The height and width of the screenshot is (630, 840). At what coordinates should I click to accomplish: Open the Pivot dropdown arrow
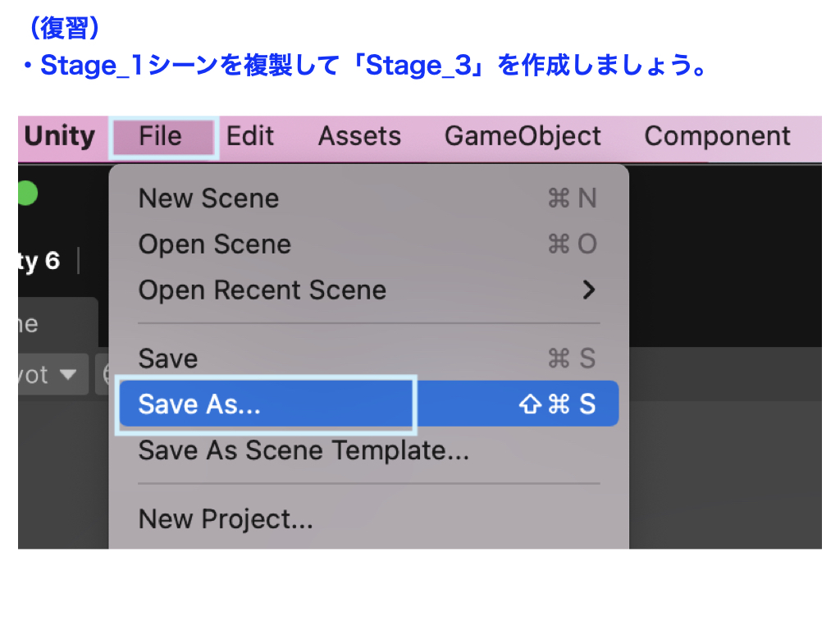[x=68, y=375]
